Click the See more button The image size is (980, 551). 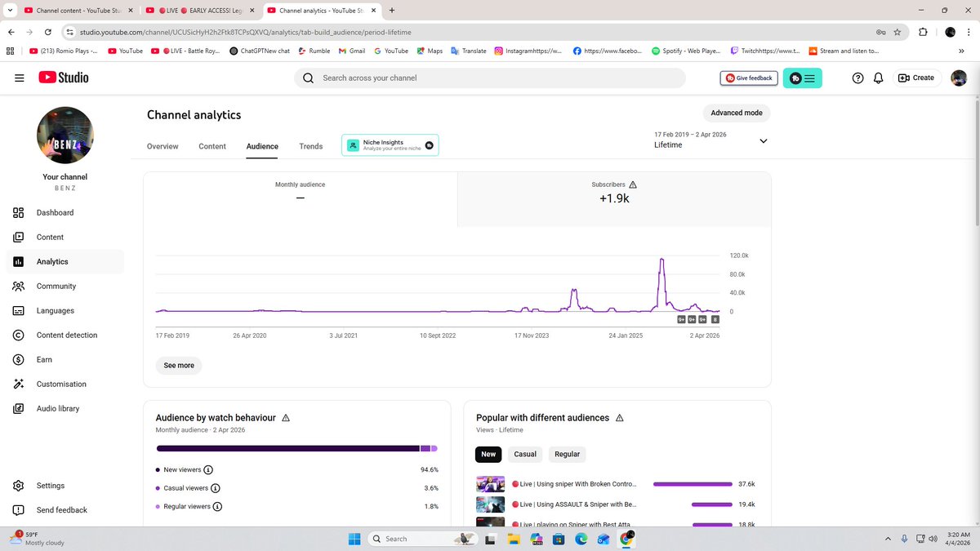[x=179, y=366]
